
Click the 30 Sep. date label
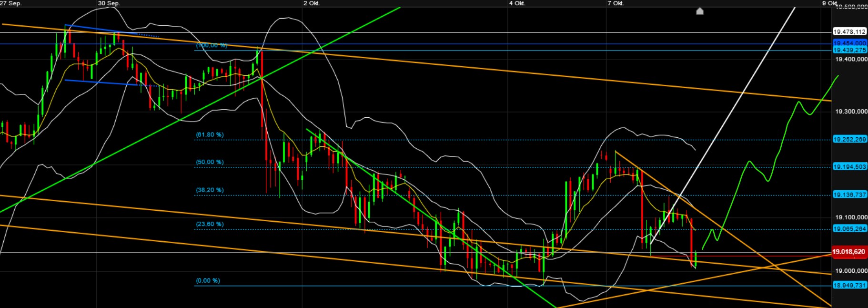109,3
